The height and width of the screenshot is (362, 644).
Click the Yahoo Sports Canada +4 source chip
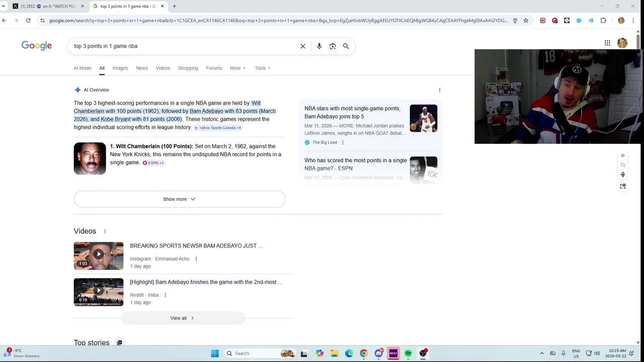[218, 128]
